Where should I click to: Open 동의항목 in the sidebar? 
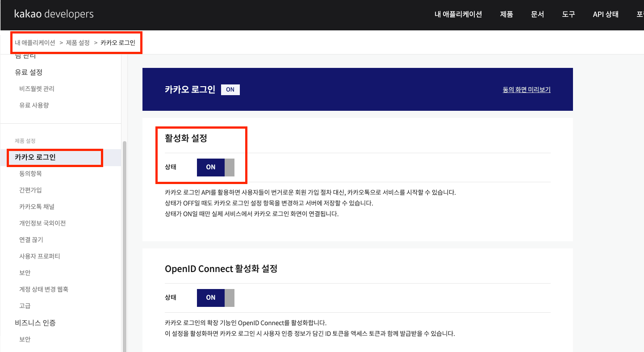(30, 174)
